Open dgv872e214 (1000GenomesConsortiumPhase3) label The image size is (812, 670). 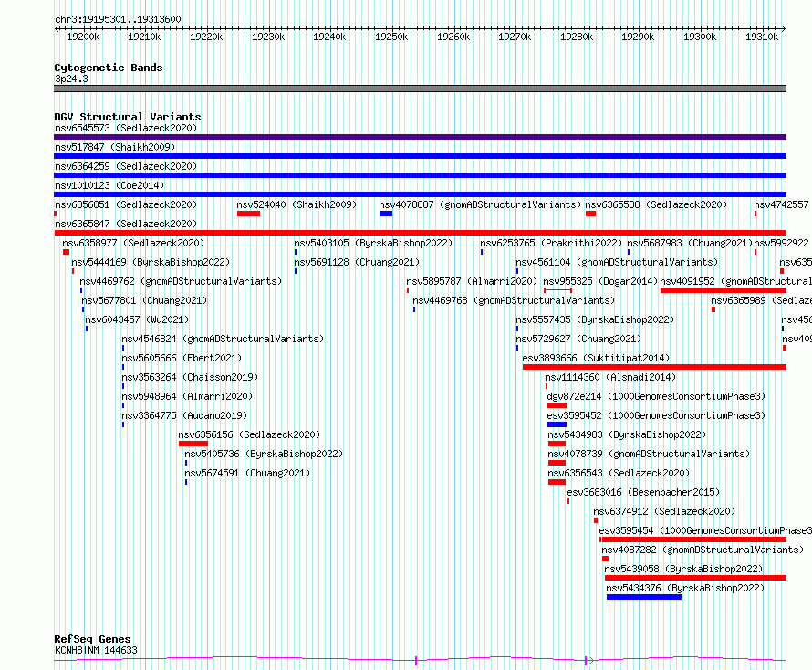click(656, 396)
